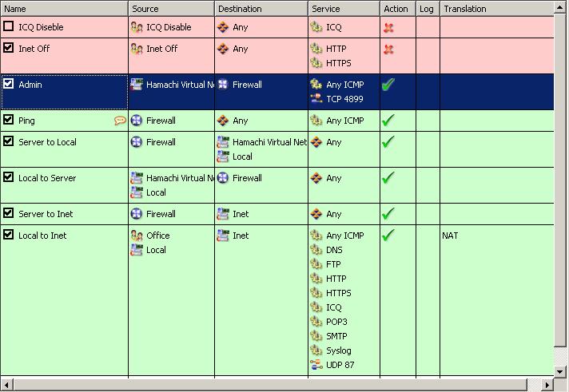The height and width of the screenshot is (392, 569).
Task: Click the comment bubble icon in Ping row
Action: (120, 121)
